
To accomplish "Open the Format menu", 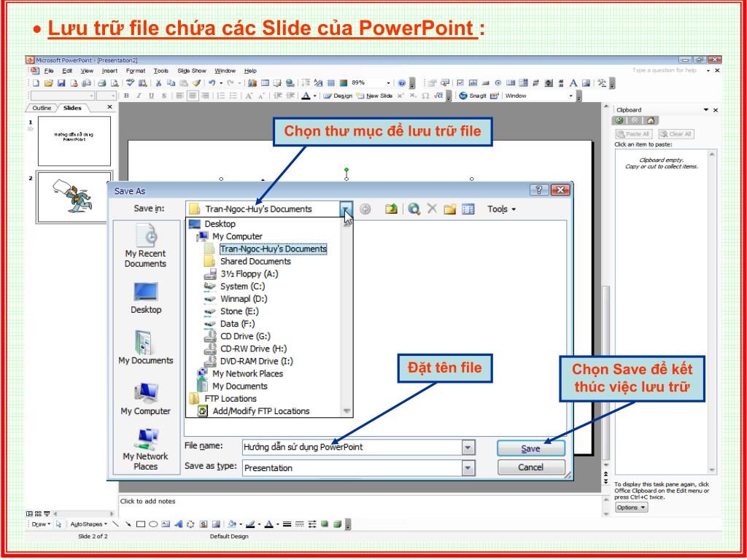I will (x=136, y=71).
